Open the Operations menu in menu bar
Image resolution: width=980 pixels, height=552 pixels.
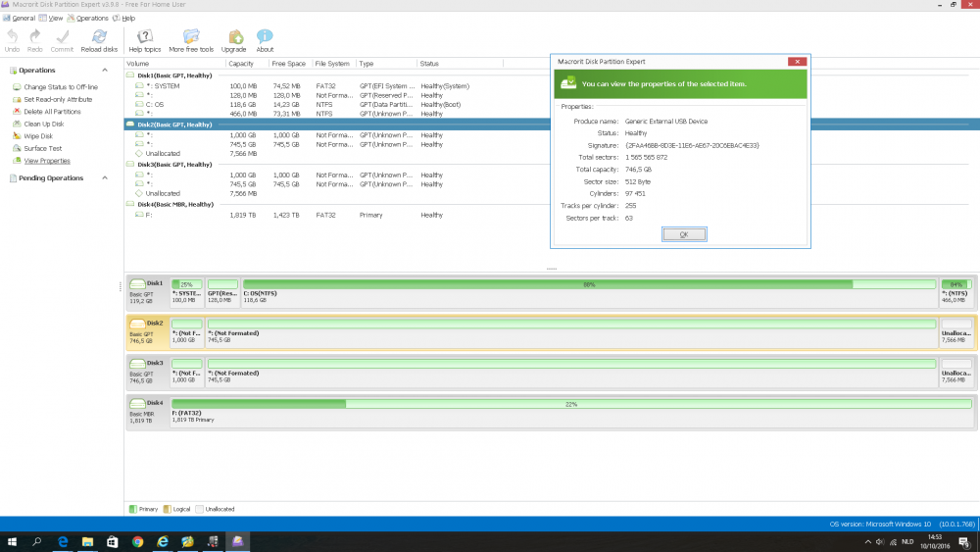(91, 18)
